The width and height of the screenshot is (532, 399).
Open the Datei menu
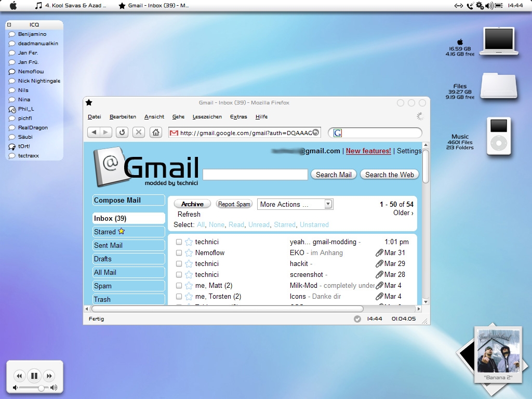pyautogui.click(x=95, y=117)
